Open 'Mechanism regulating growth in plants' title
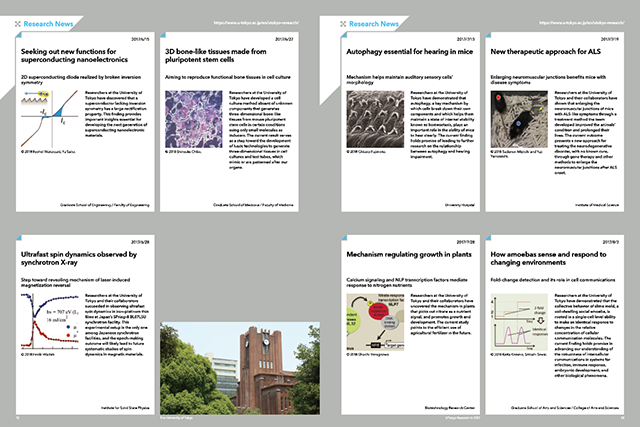The height and width of the screenshot is (427, 640). pyautogui.click(x=409, y=255)
